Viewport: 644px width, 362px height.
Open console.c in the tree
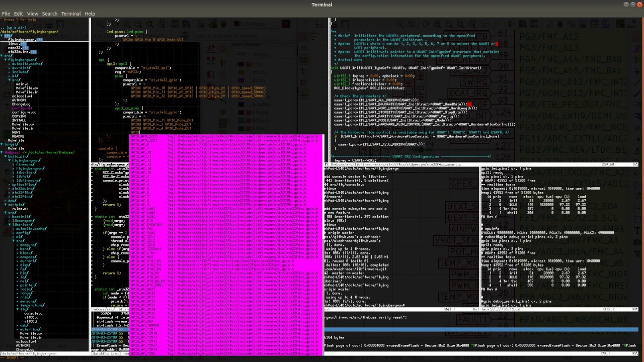click(33, 313)
